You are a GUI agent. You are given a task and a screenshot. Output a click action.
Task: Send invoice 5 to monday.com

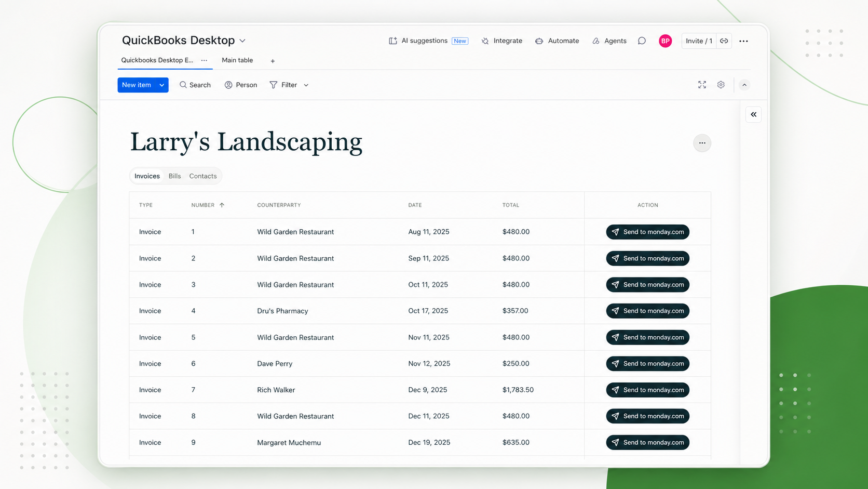[647, 337]
